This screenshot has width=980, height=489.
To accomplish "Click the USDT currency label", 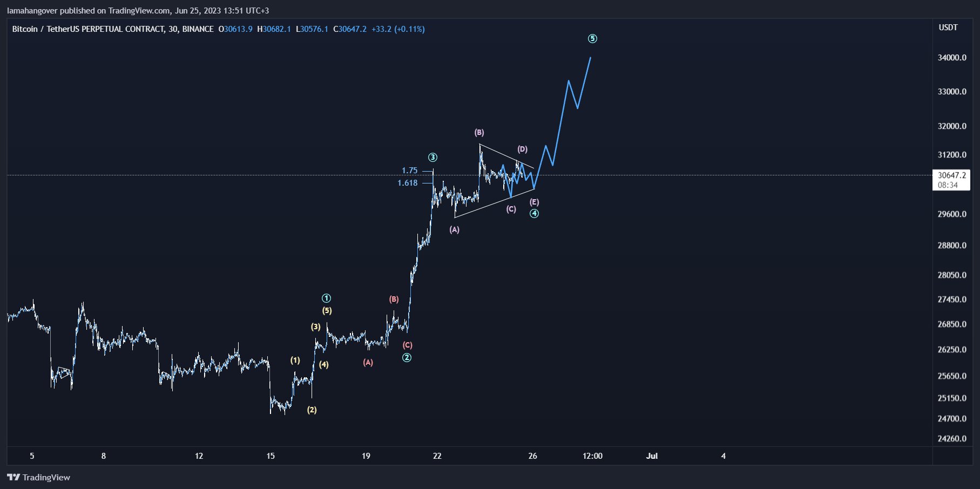I will pos(948,28).
